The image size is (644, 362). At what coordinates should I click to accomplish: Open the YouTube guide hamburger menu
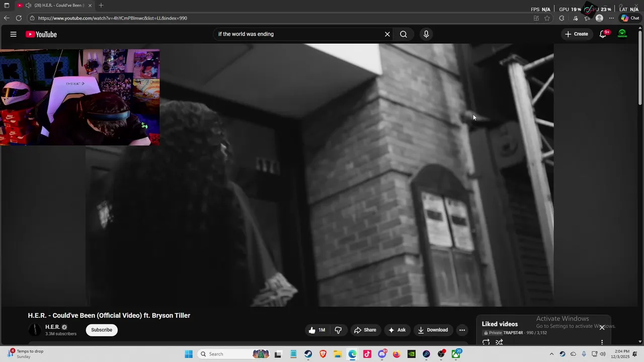click(x=13, y=34)
